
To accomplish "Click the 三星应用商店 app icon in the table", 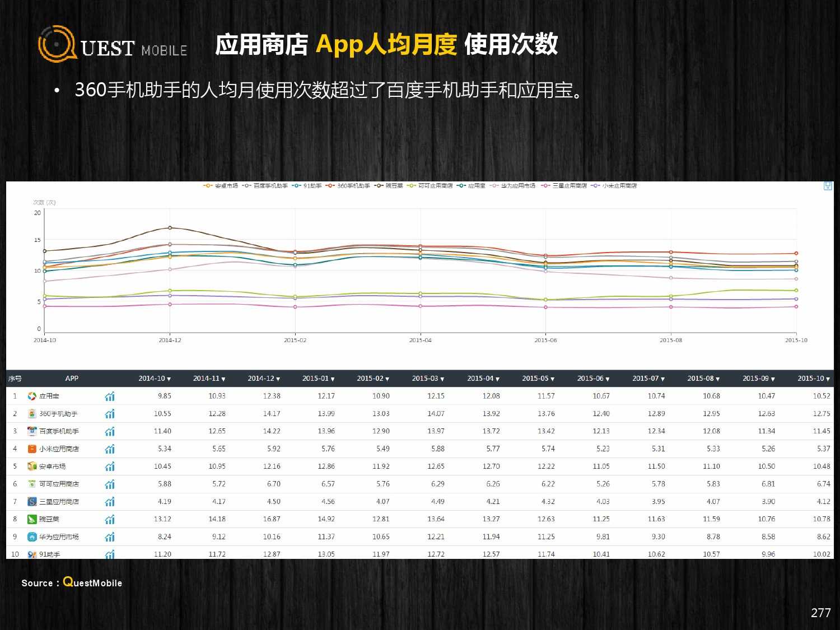I will point(32,502).
